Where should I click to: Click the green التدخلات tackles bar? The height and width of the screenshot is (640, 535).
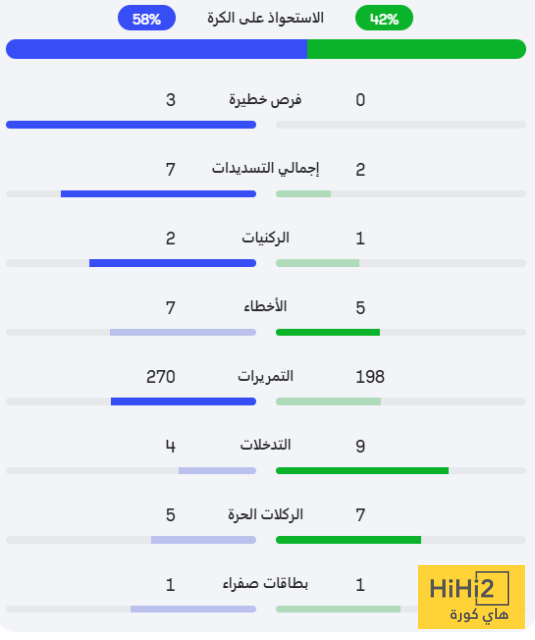coord(362,471)
